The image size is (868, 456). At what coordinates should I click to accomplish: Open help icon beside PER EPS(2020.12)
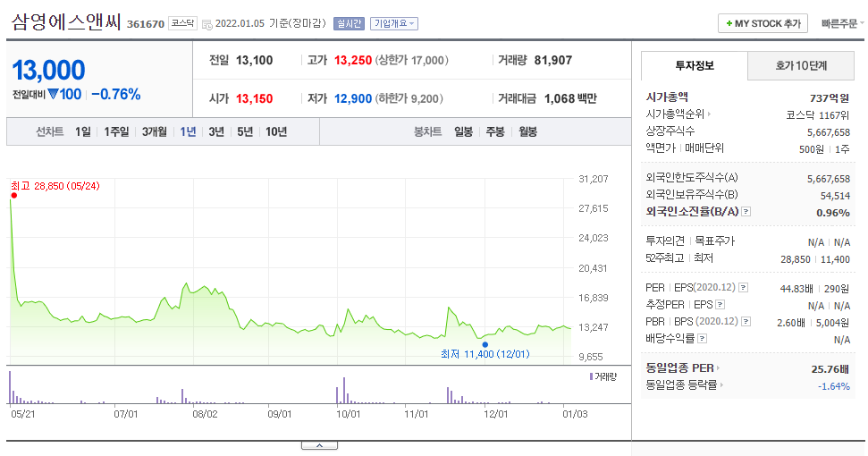pyautogui.click(x=744, y=288)
